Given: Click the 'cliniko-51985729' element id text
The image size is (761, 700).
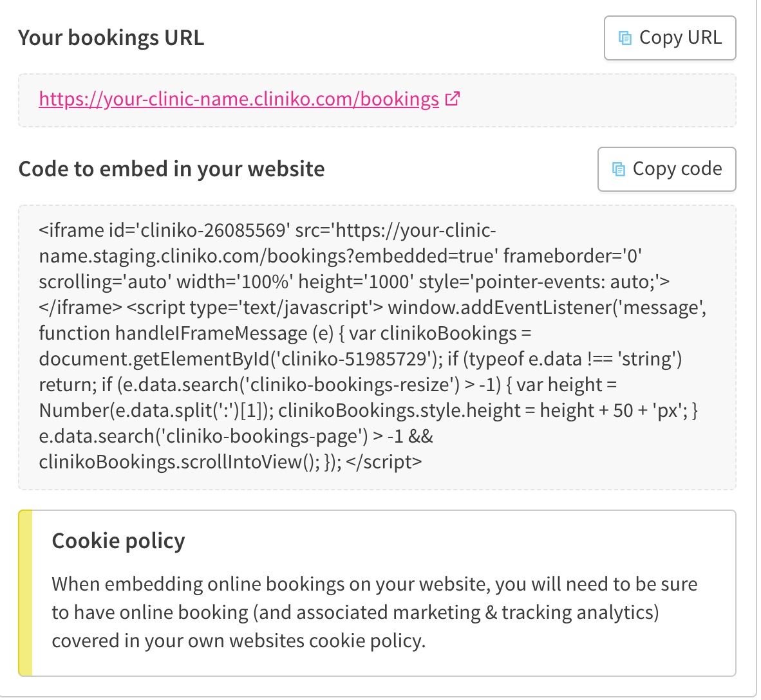Looking at the screenshot, I should [354, 359].
